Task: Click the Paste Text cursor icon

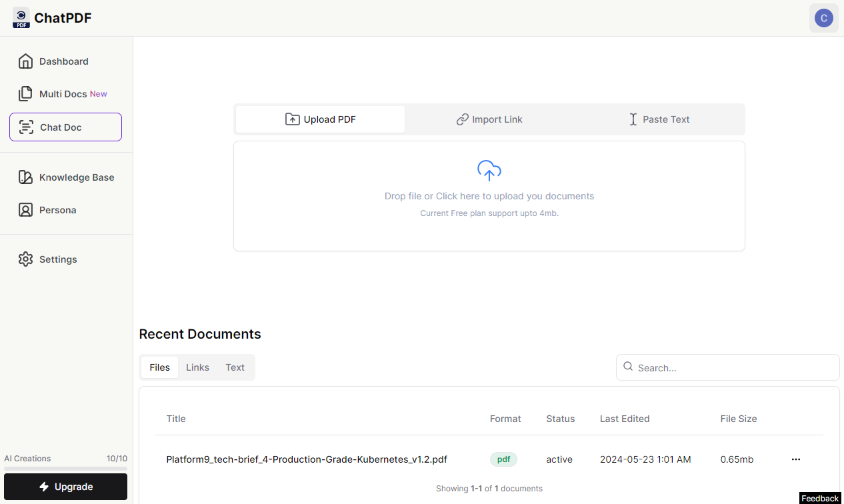Action: click(633, 119)
